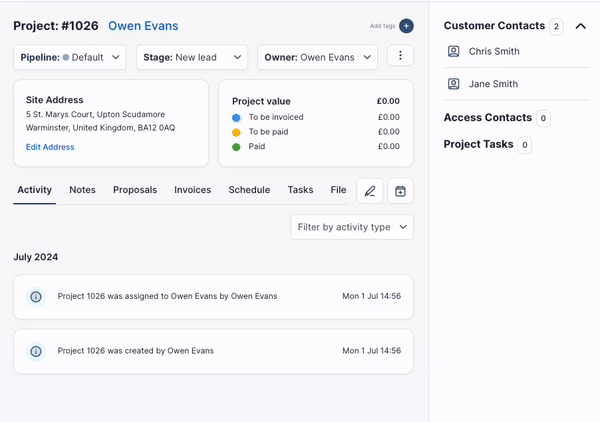
Task: Open the Owner Owen Evans dropdown
Action: tap(317, 58)
